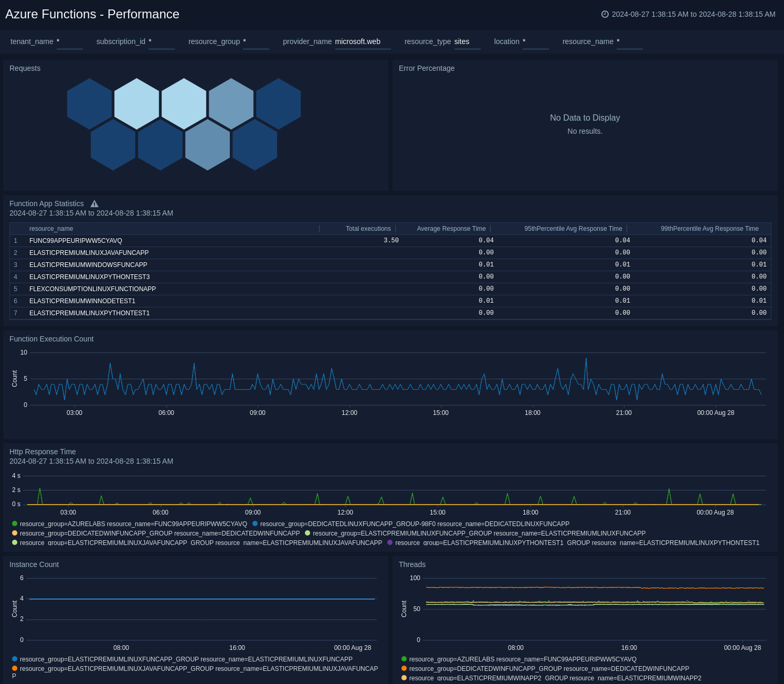Toggle ELASTICPREMIUMLINUXFUNCAPP series in Instance Count legend
This screenshot has height=684, width=784.
[182, 659]
